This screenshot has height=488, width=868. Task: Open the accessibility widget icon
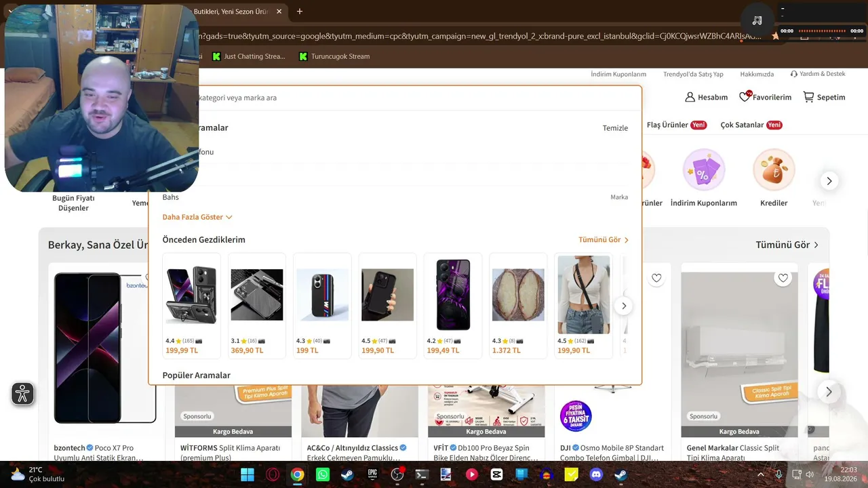click(x=22, y=394)
